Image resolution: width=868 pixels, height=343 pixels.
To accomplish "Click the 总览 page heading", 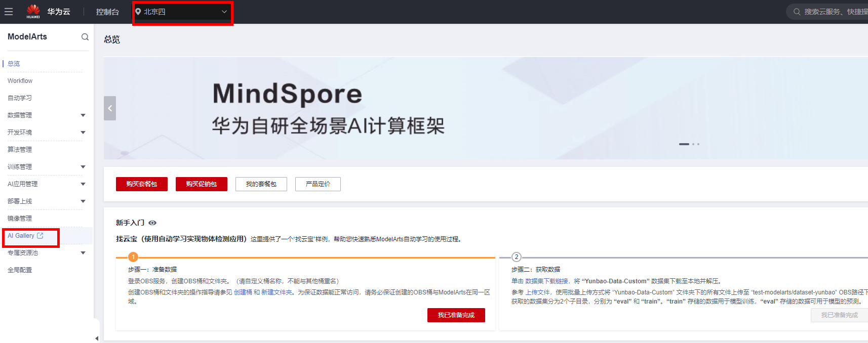I will coord(112,39).
